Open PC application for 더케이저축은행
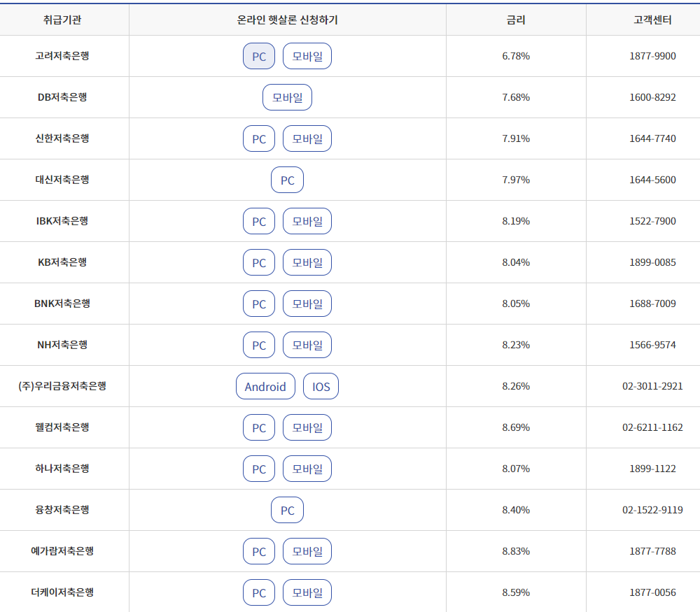700x612 pixels. click(x=259, y=592)
